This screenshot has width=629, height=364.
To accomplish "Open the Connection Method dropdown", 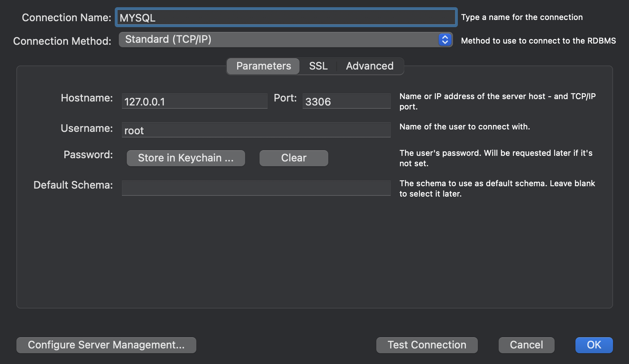I will [286, 40].
